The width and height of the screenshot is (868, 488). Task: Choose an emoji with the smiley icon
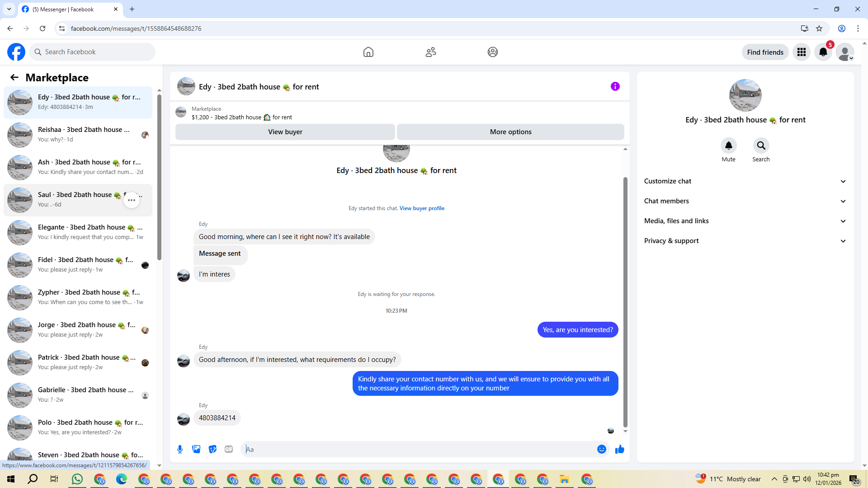tap(601, 449)
